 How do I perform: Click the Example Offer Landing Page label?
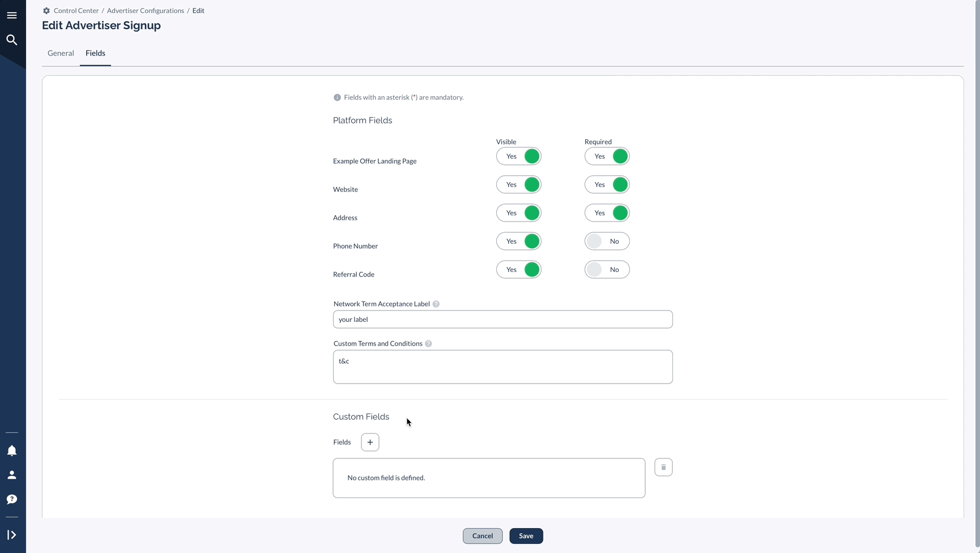pyautogui.click(x=375, y=161)
